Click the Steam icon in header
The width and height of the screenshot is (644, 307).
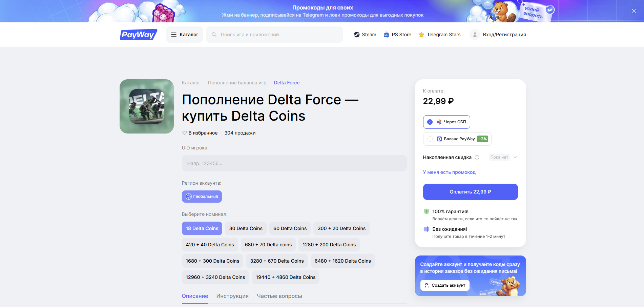click(357, 35)
